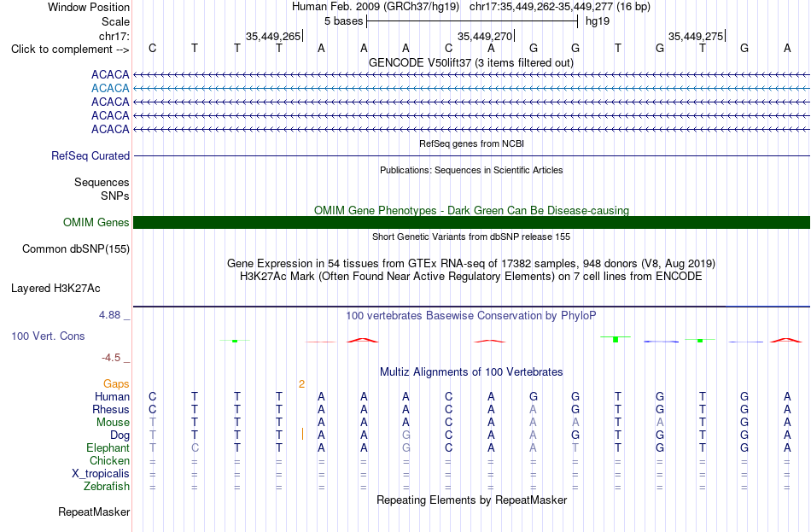Click the 4.88 PhyloP upper axis value

pos(109,314)
